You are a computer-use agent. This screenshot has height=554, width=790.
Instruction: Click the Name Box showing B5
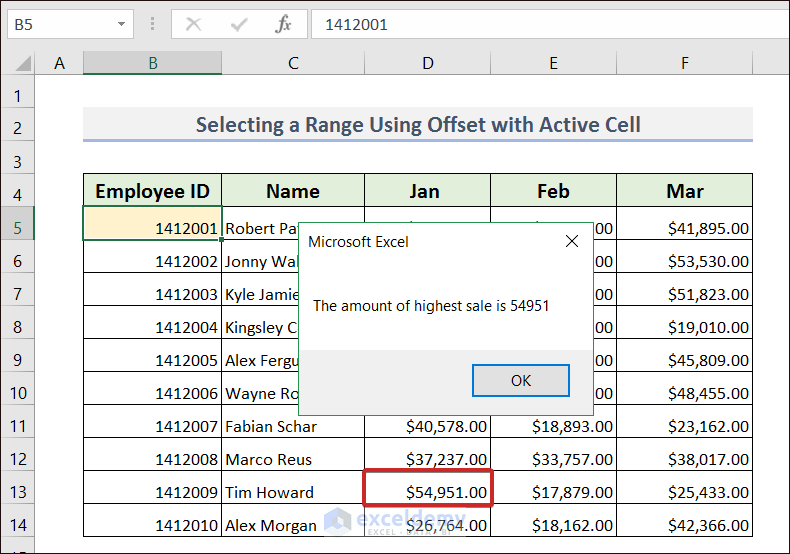coord(70,24)
